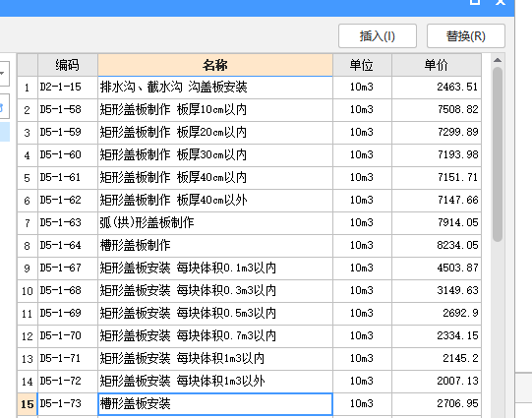Click price cell 2007.13
The width and height of the screenshot is (532, 418).
[437, 382]
